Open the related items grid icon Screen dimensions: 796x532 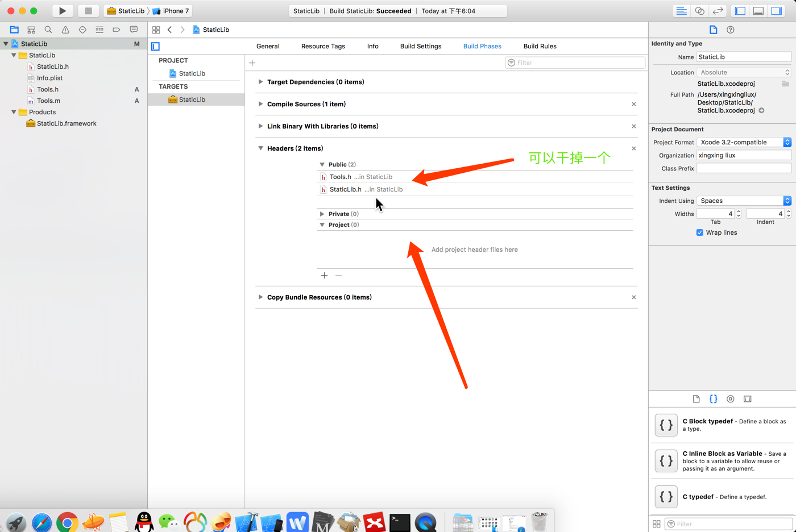point(156,30)
